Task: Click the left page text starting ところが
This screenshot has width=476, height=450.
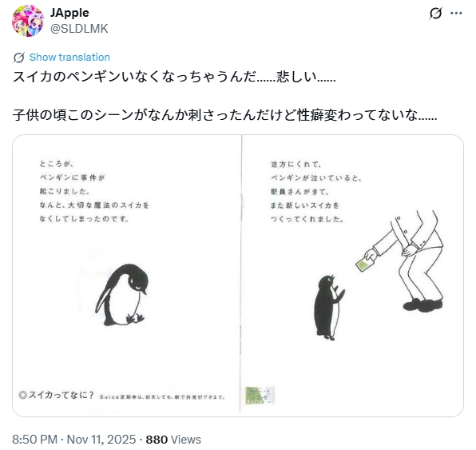Action: [94, 191]
